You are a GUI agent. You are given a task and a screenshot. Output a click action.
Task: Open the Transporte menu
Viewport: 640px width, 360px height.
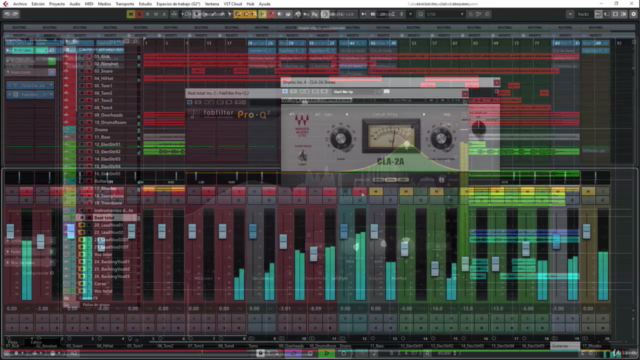tap(124, 4)
